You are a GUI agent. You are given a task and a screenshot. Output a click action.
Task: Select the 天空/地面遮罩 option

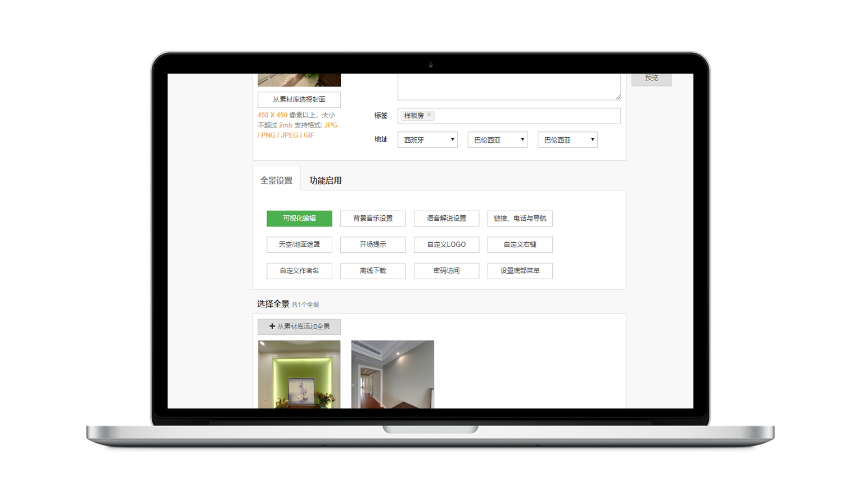[x=299, y=244]
